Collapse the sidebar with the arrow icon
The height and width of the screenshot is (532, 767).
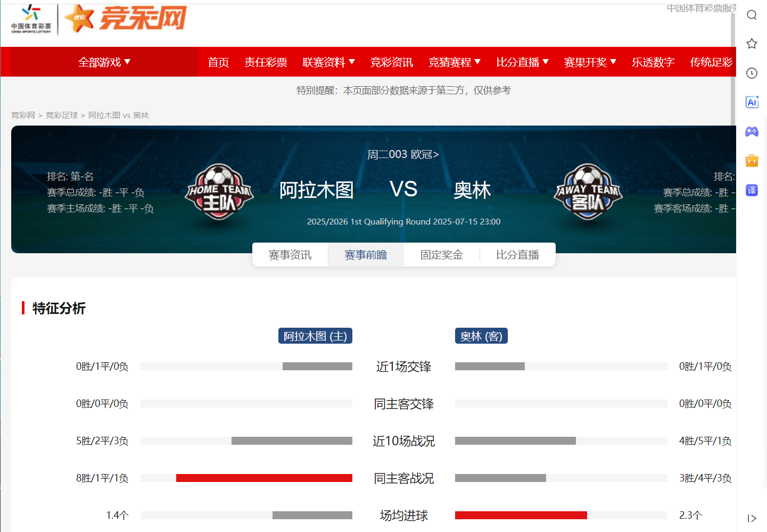752,518
